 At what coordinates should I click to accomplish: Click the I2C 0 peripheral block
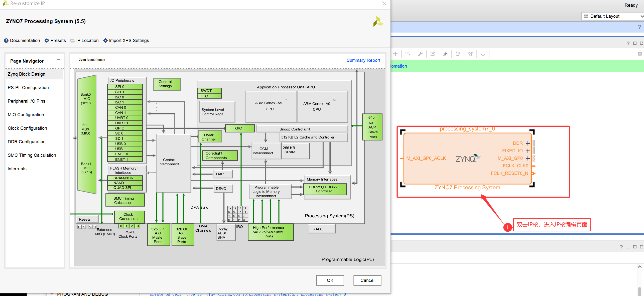(x=125, y=97)
